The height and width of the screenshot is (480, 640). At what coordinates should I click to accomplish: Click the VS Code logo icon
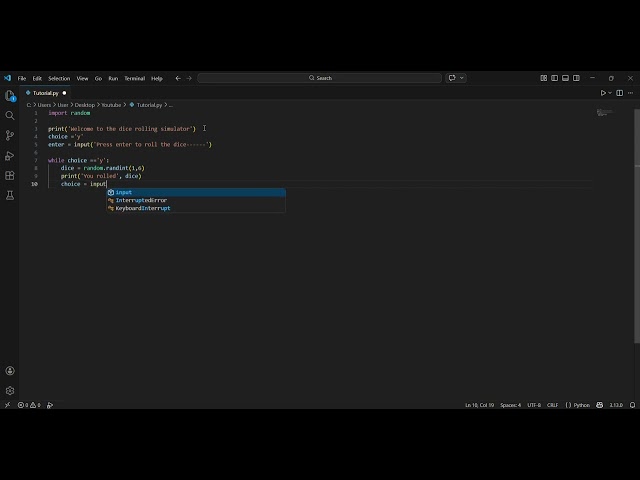tap(7, 78)
